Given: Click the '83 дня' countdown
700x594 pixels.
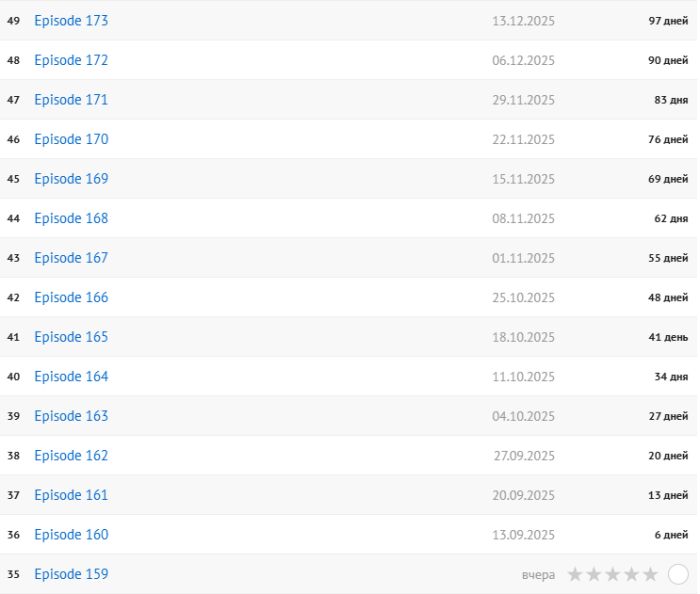Looking at the screenshot, I should click(x=671, y=100).
